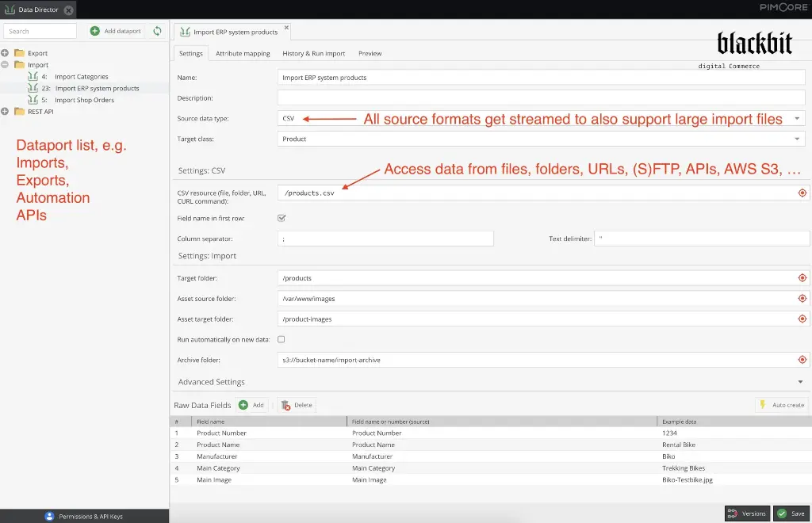
Task: Click example data cell Biko-Testbike.jpg
Action: [x=688, y=479]
